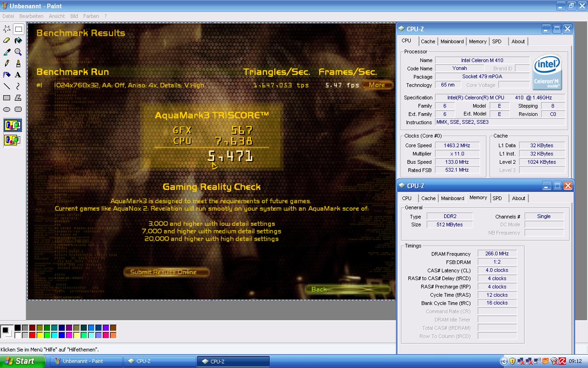Click the Package value Socket 479 mPGA
The width and height of the screenshot is (588, 368).
coord(482,76)
